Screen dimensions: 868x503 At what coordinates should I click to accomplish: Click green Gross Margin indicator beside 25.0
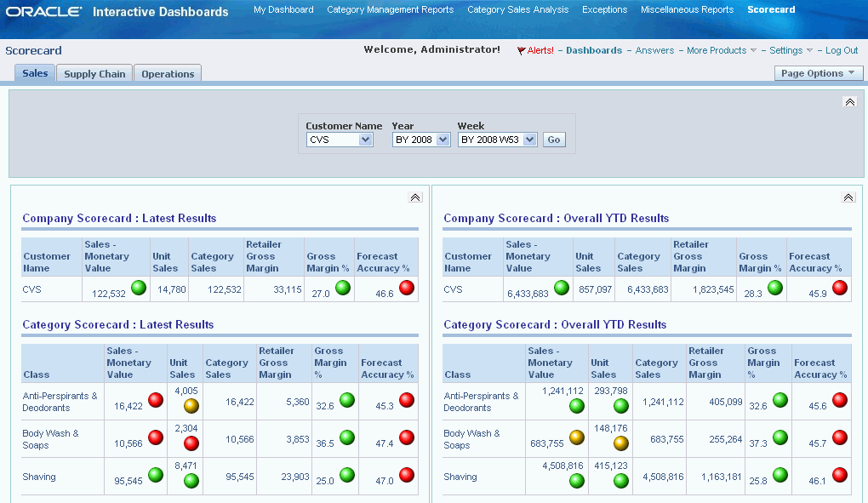coord(347,475)
